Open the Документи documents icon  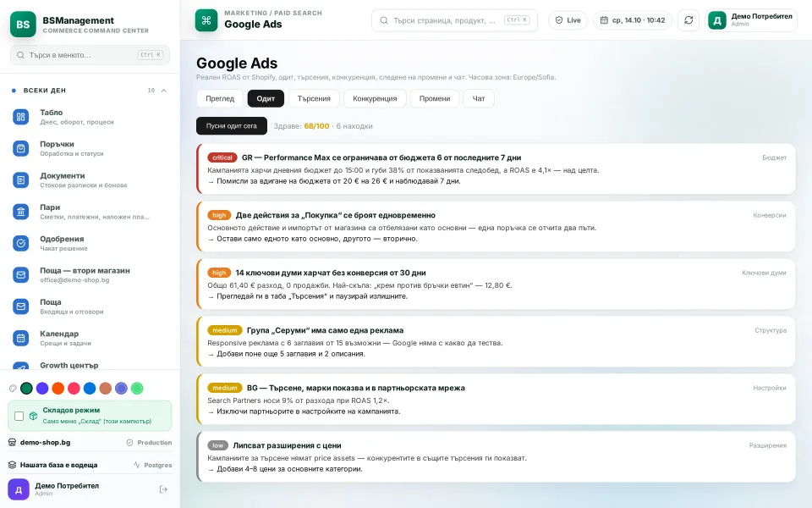pos(20,180)
